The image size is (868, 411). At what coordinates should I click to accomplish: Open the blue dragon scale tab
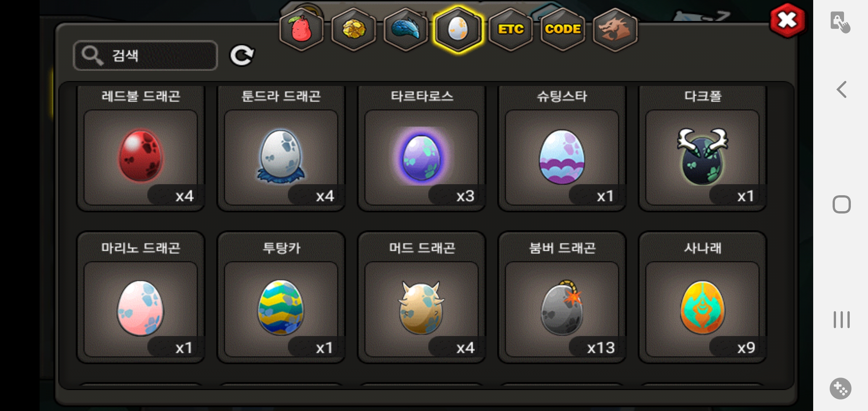pyautogui.click(x=406, y=29)
